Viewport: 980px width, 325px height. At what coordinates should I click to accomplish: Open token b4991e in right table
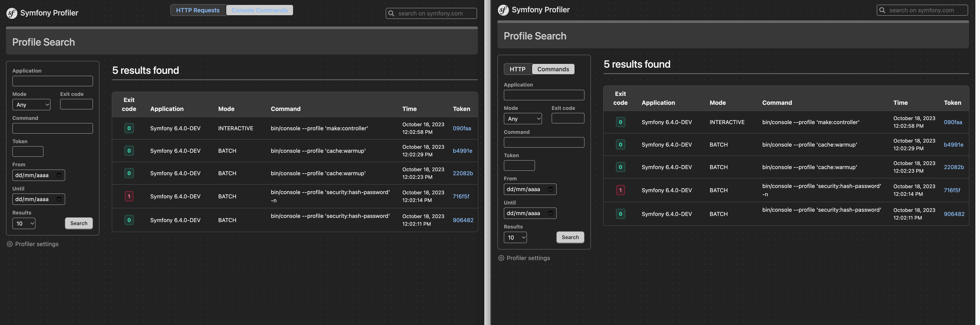coord(954,145)
